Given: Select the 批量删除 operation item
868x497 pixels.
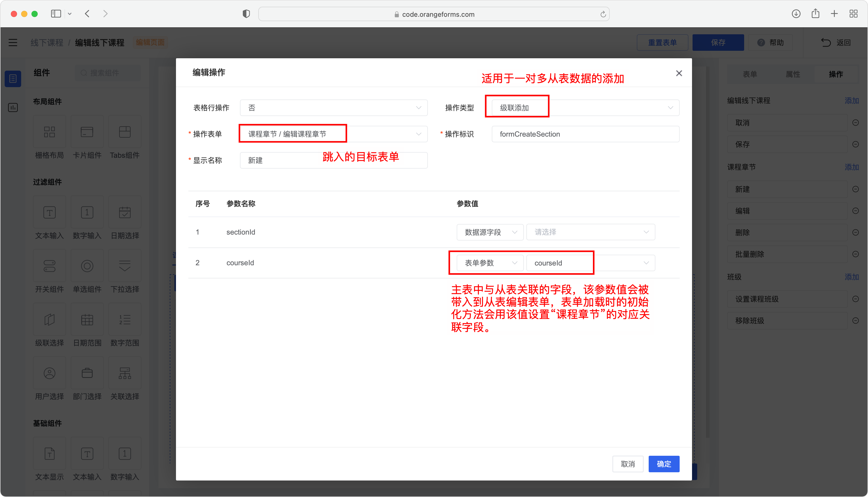Looking at the screenshot, I should [787, 254].
